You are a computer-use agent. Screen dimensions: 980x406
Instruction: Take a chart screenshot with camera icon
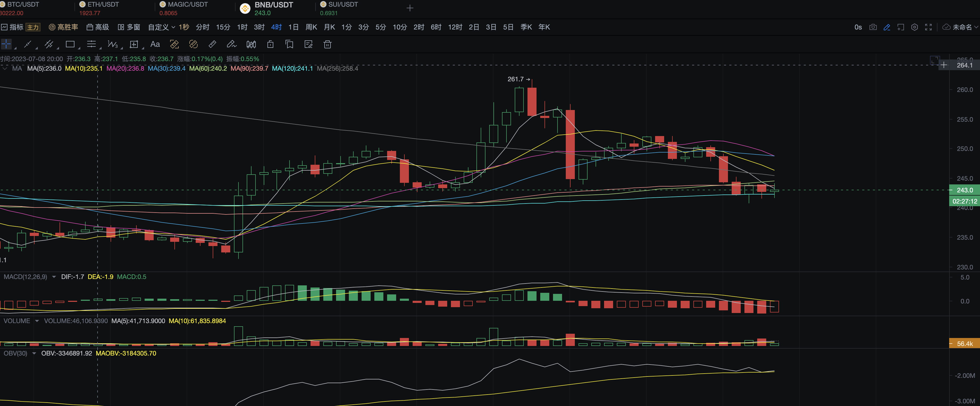tap(873, 27)
